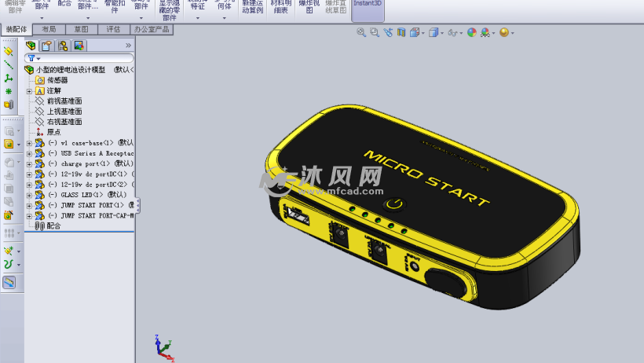Viewport: 644px width, 363px height.
Task: Open the PropertyManager tab icon
Action: point(47,46)
